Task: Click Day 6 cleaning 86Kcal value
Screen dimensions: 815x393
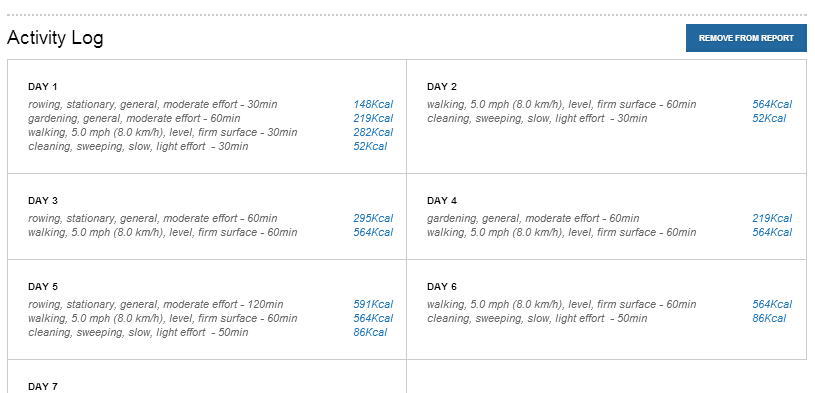Action: 769,318
